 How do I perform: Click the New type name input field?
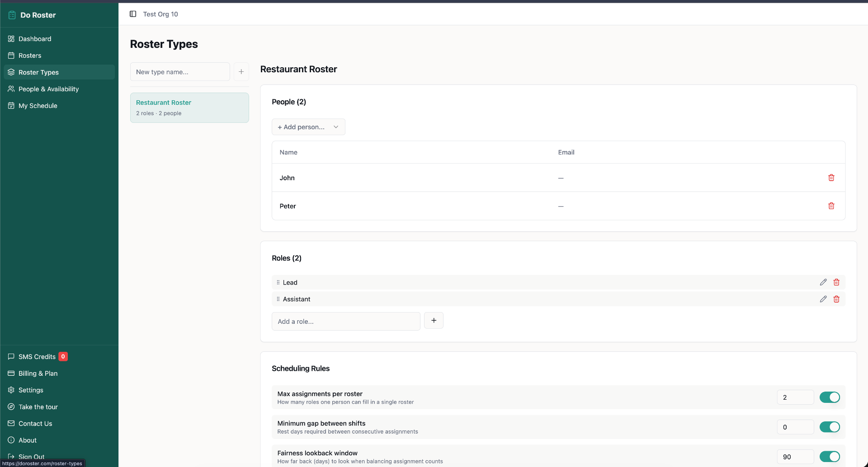point(180,72)
